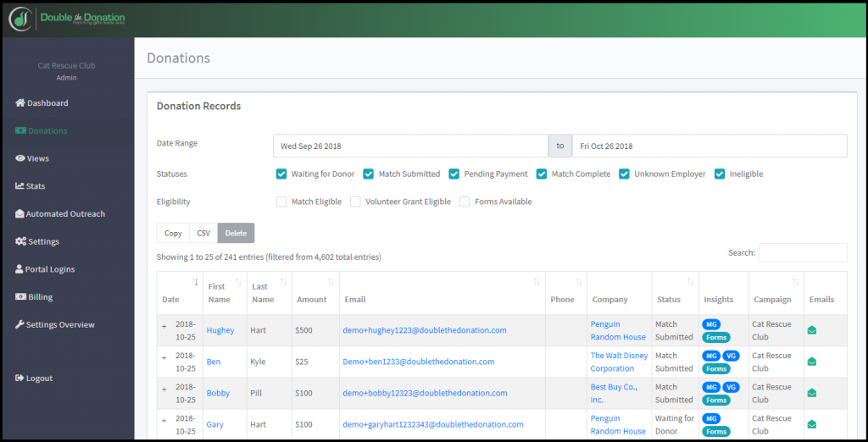The height and width of the screenshot is (442, 868).
Task: Click MG badge in Gary Hart row
Action: tap(711, 419)
